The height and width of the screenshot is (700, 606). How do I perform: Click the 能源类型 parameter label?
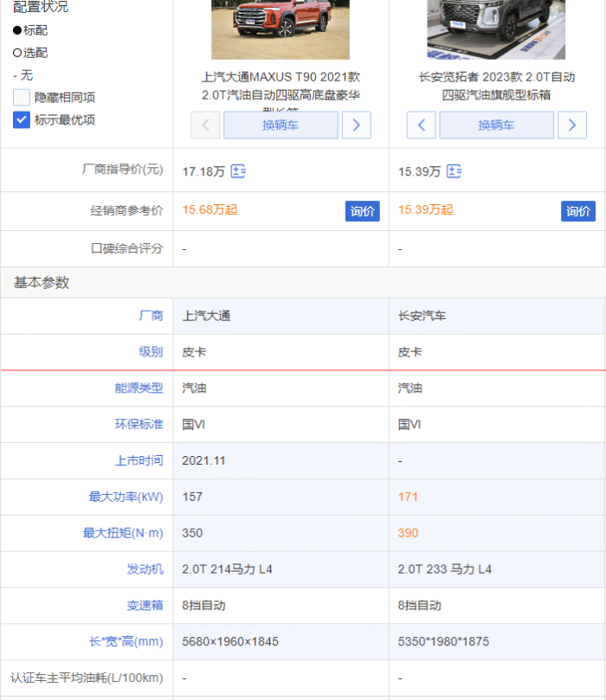pos(139,388)
